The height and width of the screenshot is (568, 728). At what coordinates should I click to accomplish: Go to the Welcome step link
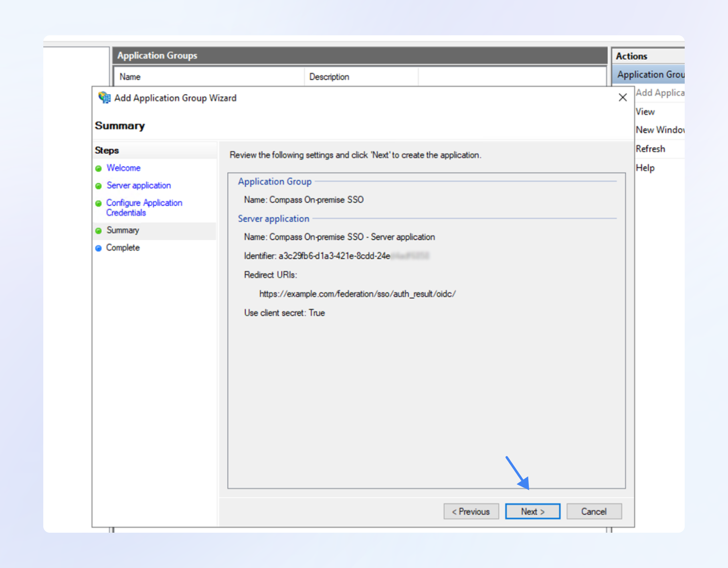pos(123,168)
